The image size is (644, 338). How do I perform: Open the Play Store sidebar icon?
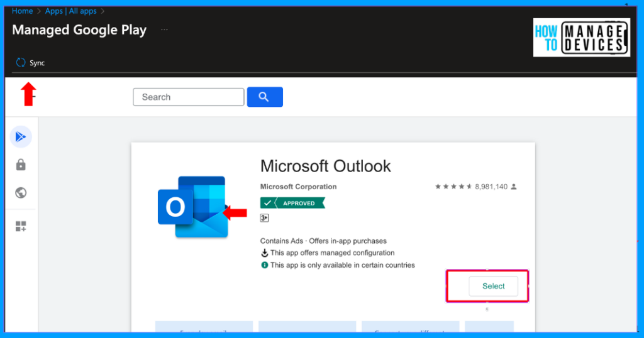point(21,136)
